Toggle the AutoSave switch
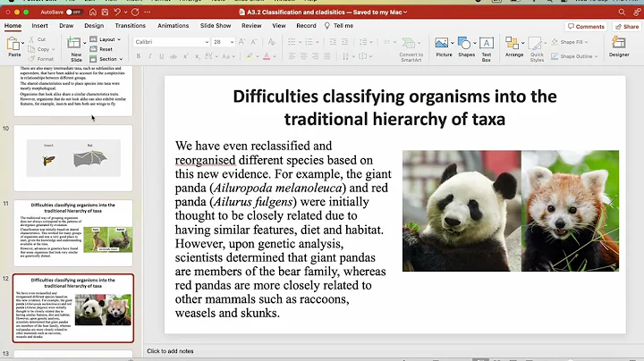 [73, 13]
